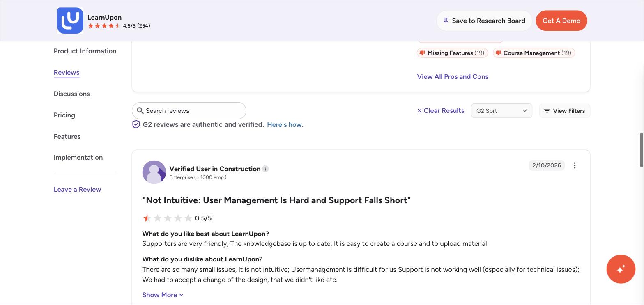Click the filter lines icon on View Filters
The width and height of the screenshot is (644, 305).
[547, 111]
